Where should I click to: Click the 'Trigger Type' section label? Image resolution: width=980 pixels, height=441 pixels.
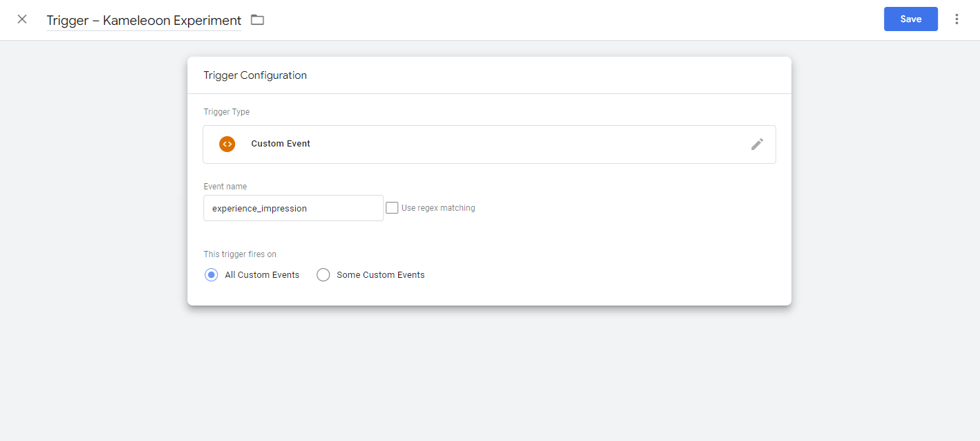click(x=227, y=112)
